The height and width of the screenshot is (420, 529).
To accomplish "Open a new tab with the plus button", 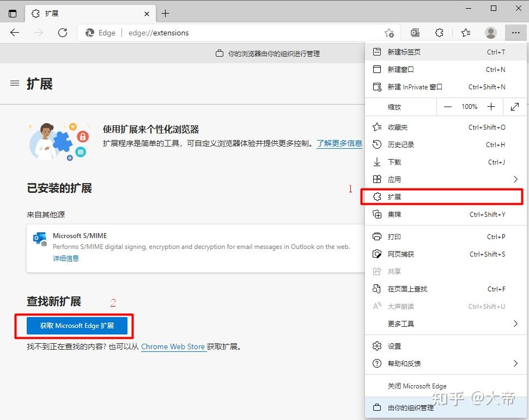I will [165, 14].
